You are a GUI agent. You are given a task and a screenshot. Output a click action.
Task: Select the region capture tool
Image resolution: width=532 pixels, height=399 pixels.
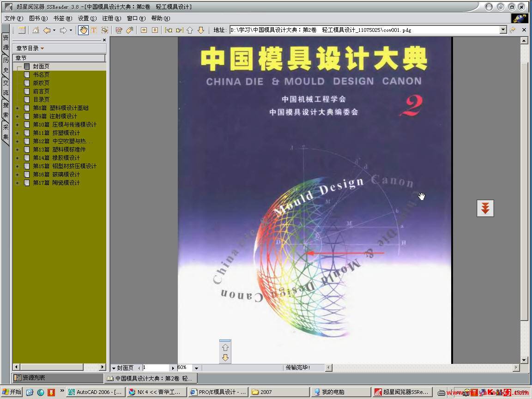point(105,30)
